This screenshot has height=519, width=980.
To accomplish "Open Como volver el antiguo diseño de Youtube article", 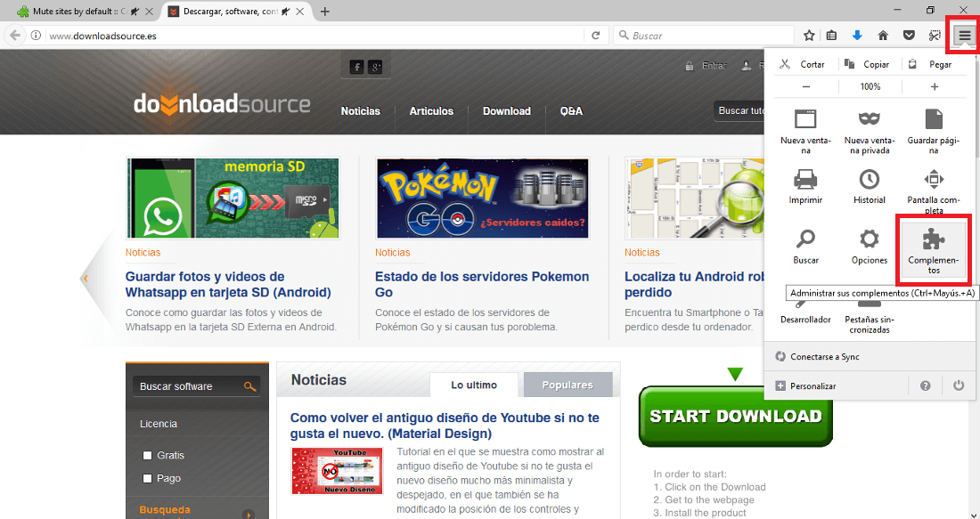I will point(445,426).
